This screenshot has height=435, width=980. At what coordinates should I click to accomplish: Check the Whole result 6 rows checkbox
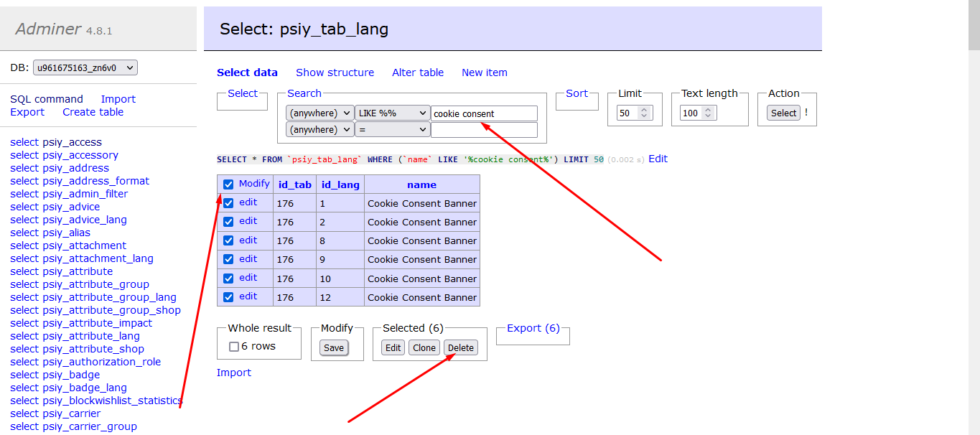tap(234, 347)
